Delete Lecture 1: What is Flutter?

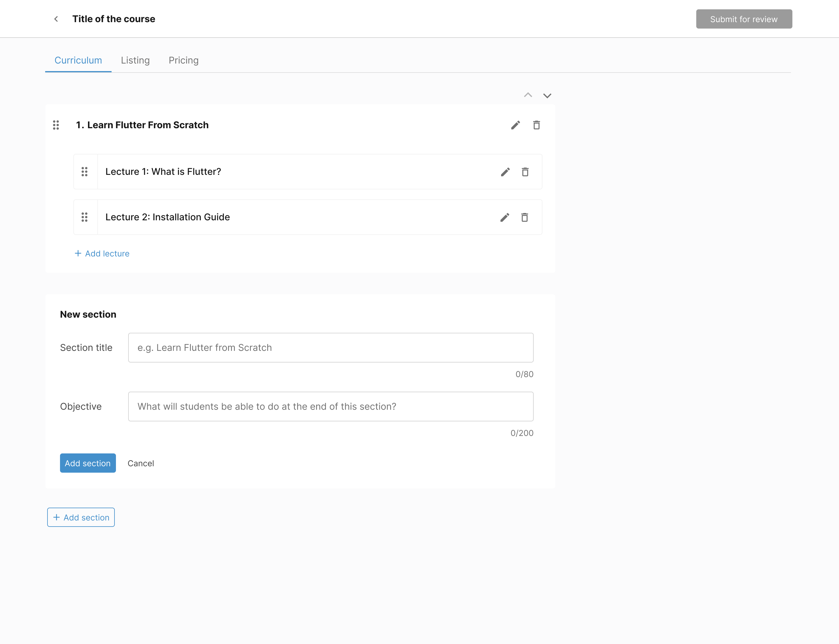[x=525, y=172]
